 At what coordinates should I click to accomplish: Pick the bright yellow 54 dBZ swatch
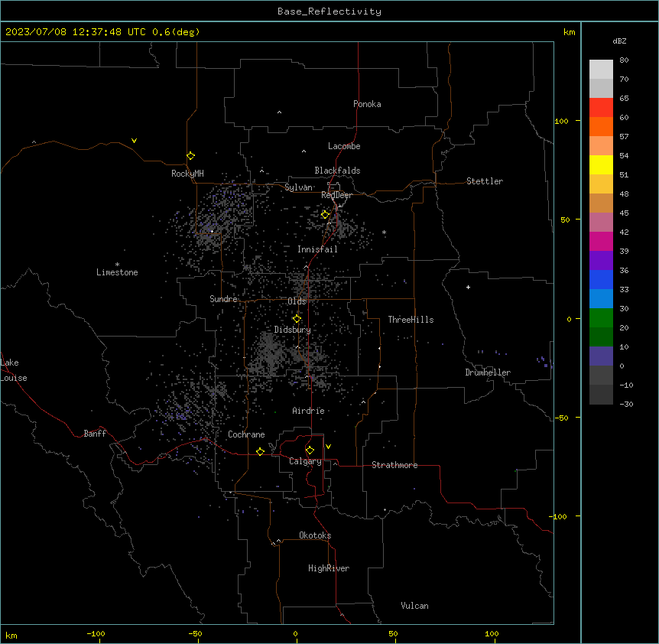pos(601,164)
